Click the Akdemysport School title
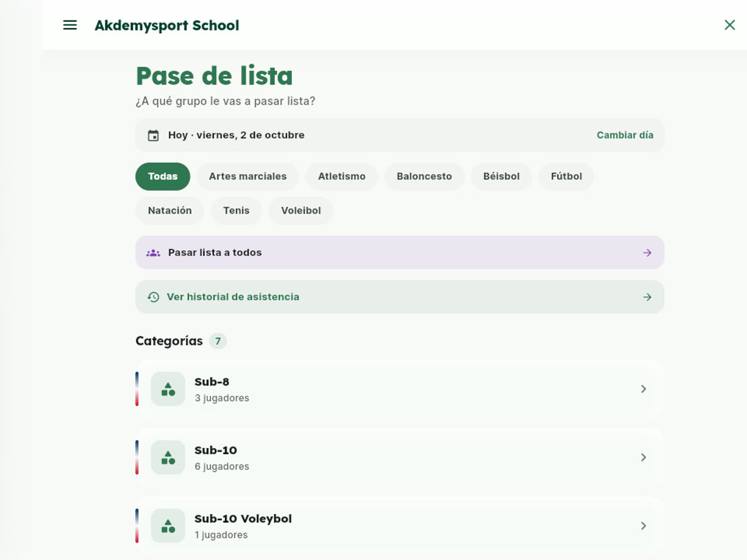747x560 pixels. (x=167, y=26)
